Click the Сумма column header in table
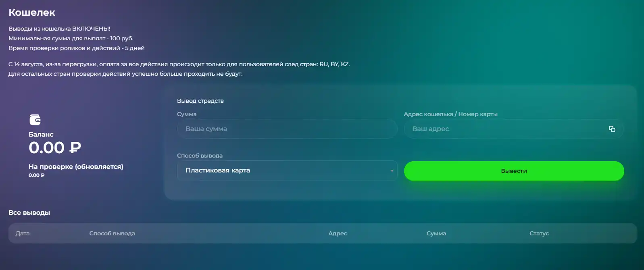 pyautogui.click(x=436, y=233)
